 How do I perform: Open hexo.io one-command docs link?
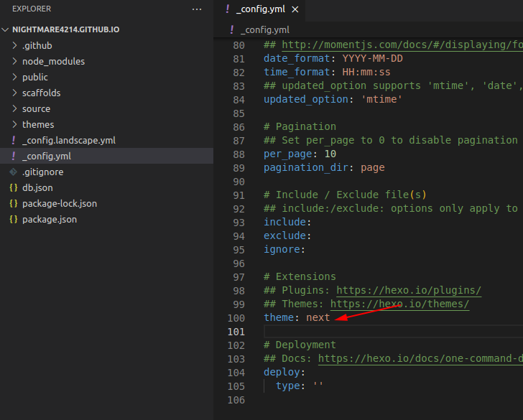420,358
